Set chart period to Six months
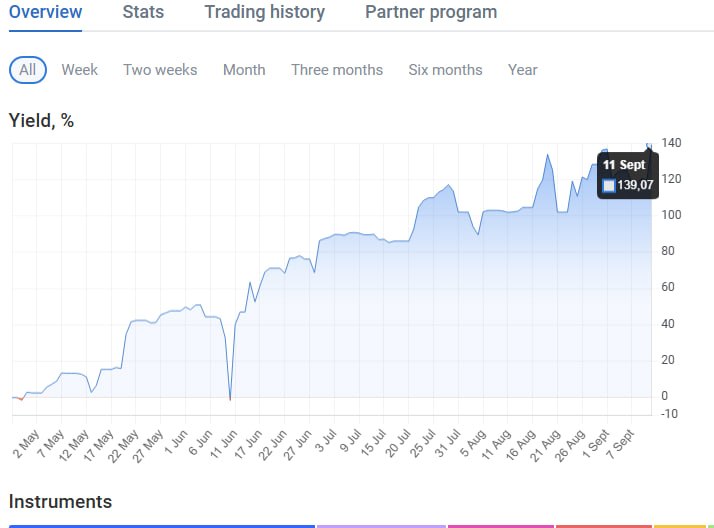This screenshot has height=528, width=714. point(445,70)
